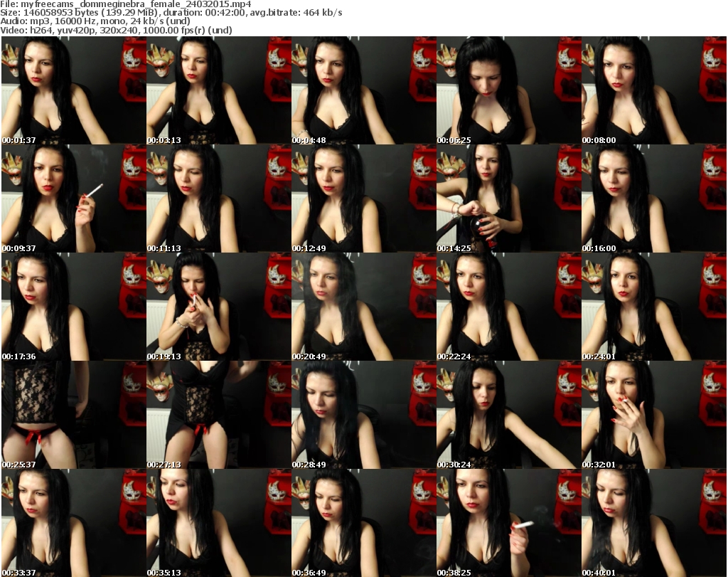Click the preview frame at 00:36:49

364,523
